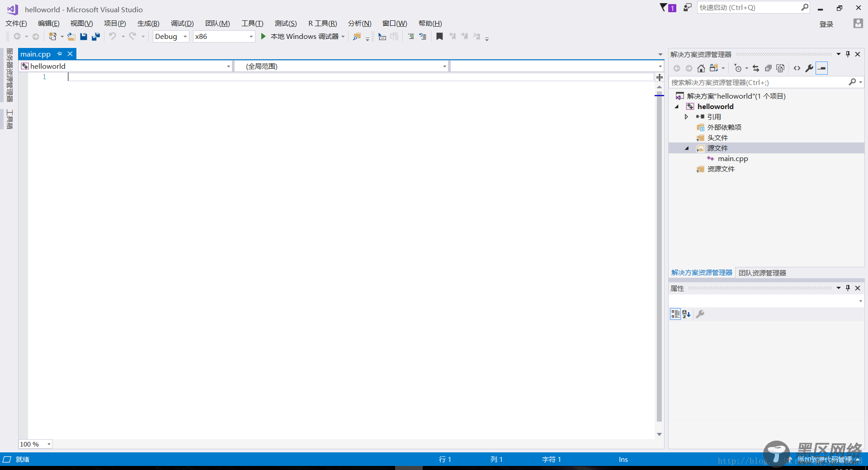Click the Switch Views folder icon

714,68
